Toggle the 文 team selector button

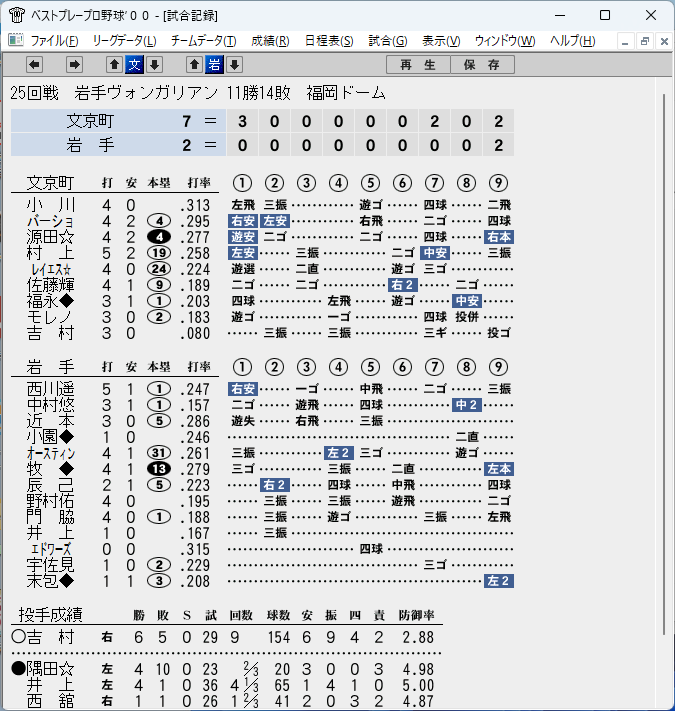(135, 65)
